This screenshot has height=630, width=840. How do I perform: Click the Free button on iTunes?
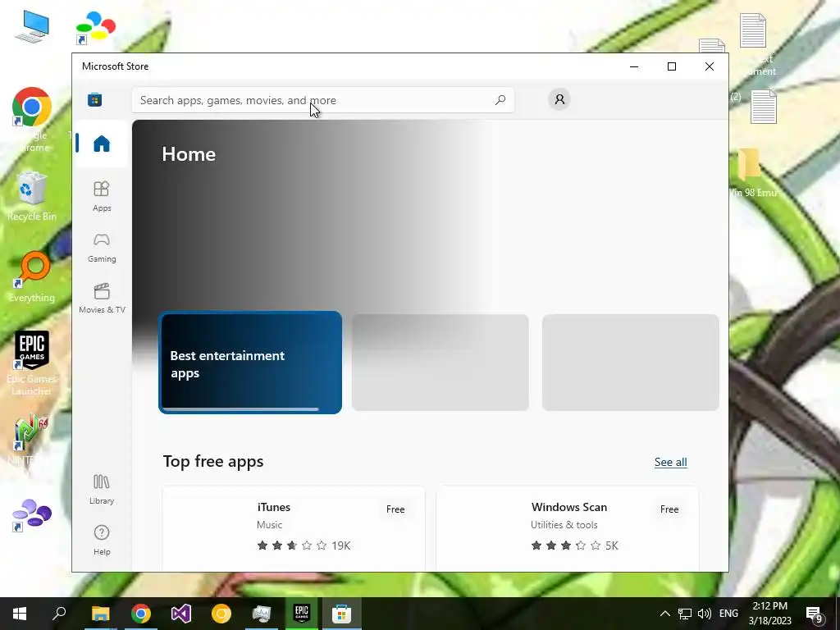coord(395,509)
